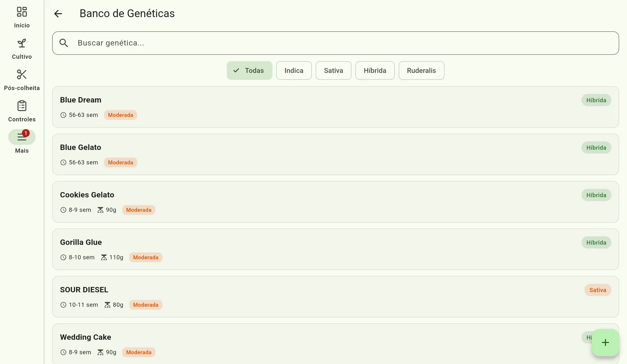Click the Moderada tag on Blue Gelato
Image resolution: width=627 pixels, height=364 pixels.
click(x=120, y=162)
